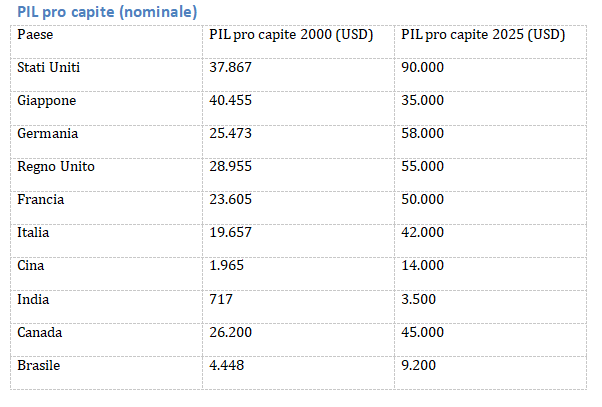Click the value 37.867 in the table

pyautogui.click(x=231, y=67)
